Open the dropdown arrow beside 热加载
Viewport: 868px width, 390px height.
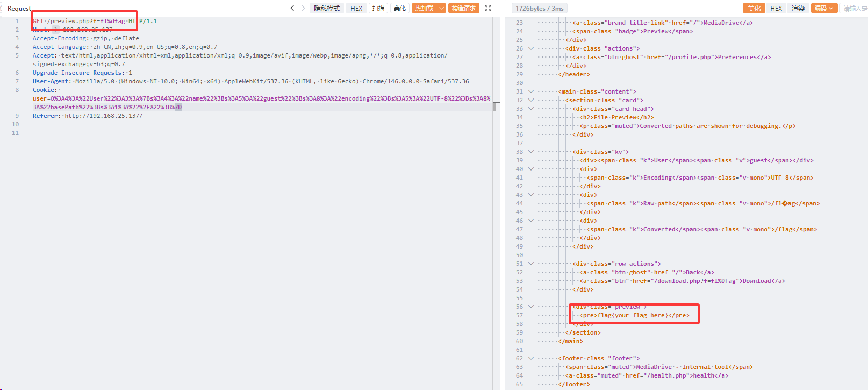point(442,8)
